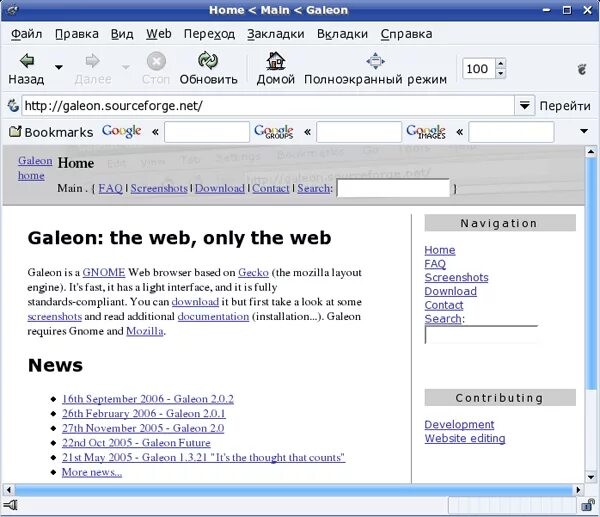The width and height of the screenshot is (600, 517).
Task: Click the header Search input field
Action: (x=393, y=188)
